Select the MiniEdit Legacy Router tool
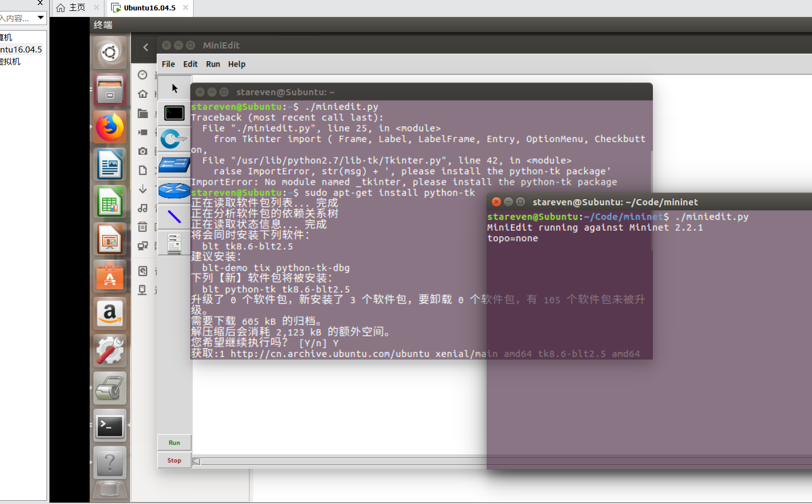812x504 pixels. click(x=174, y=191)
